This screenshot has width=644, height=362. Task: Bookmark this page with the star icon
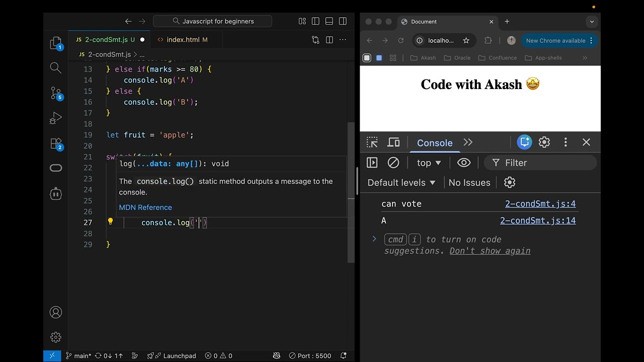click(466, 41)
